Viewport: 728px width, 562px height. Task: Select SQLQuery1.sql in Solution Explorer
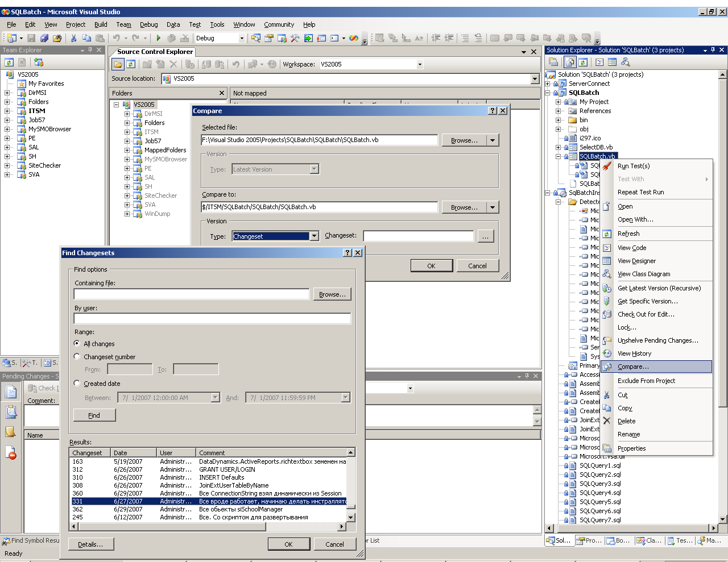(x=600, y=465)
